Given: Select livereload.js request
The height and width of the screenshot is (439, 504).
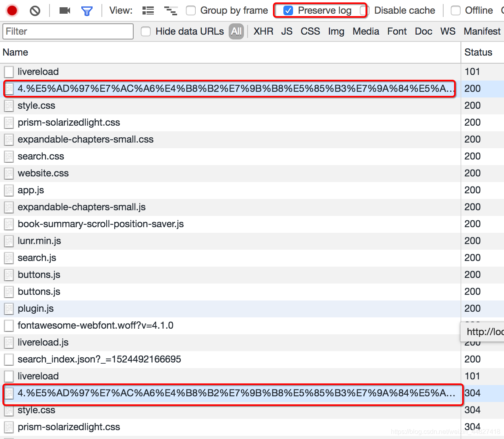Looking at the screenshot, I should (x=252, y=342).
